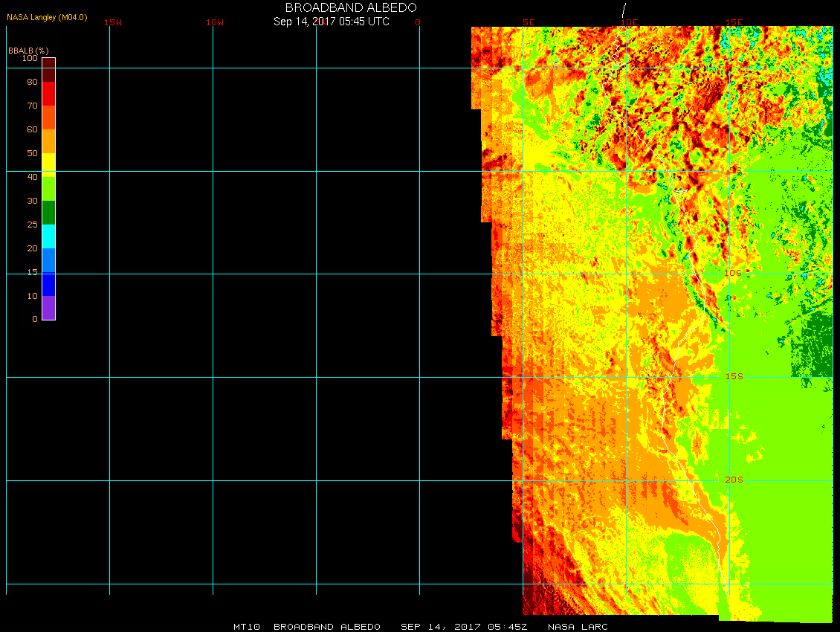Select the 10W longitude label

(215, 22)
